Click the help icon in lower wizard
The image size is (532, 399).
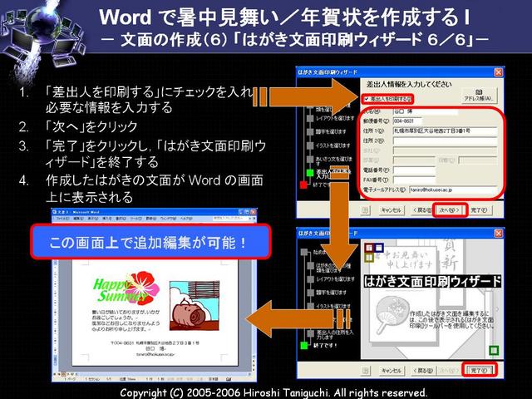coord(365,371)
